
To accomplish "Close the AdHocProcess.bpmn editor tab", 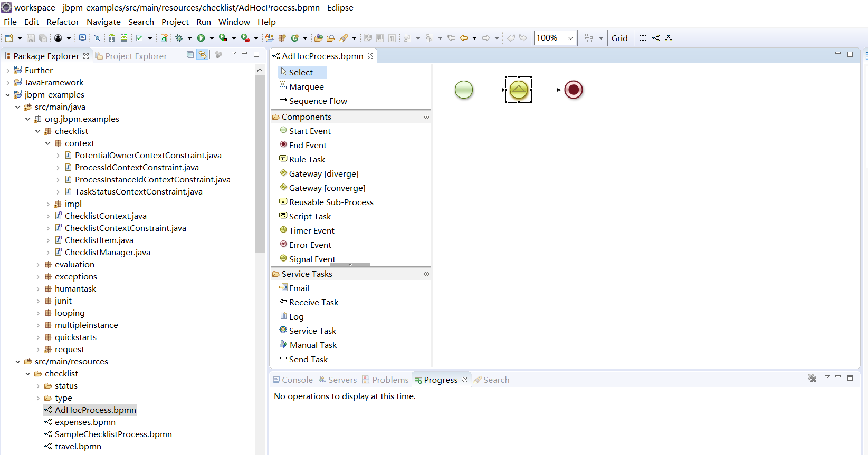I will [370, 56].
